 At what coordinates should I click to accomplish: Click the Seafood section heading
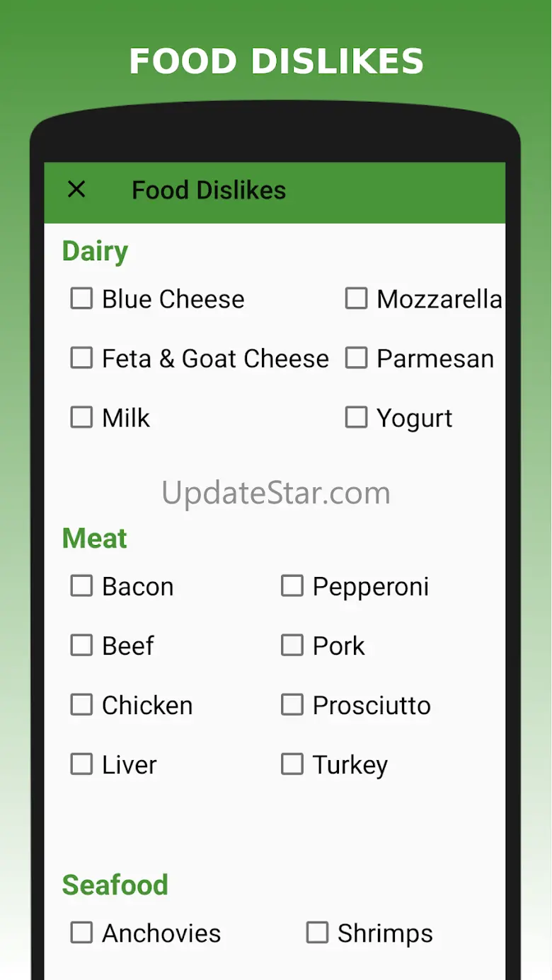click(115, 885)
